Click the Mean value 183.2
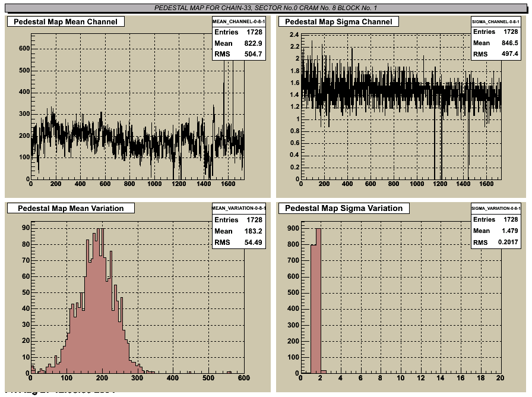 click(253, 231)
